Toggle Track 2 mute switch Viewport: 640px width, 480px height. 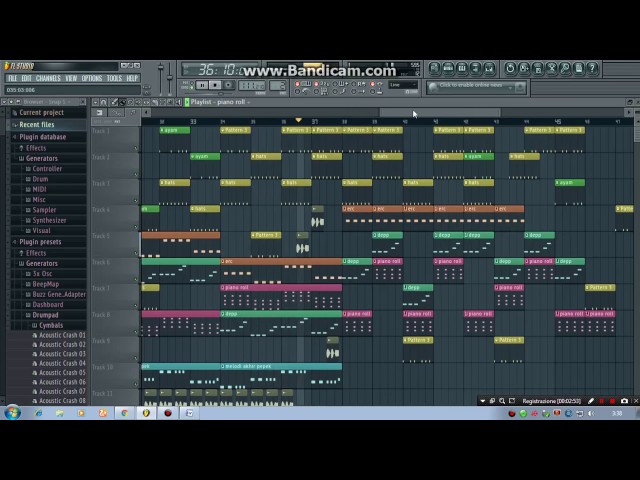(136, 174)
